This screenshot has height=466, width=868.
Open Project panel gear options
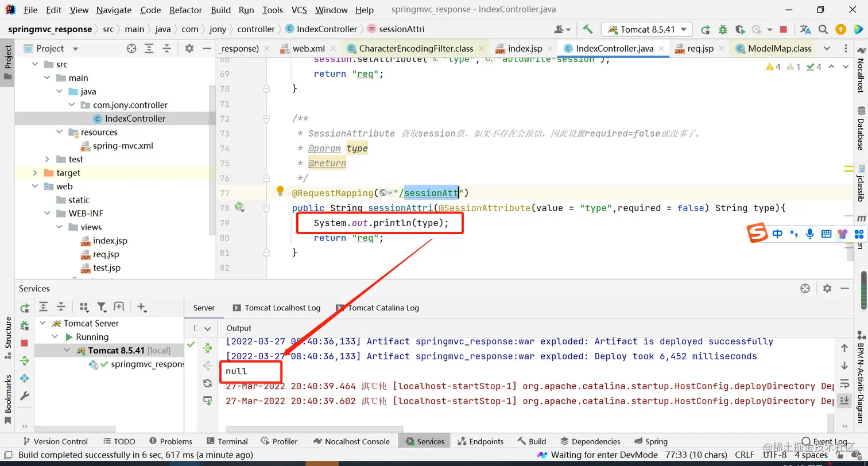pos(189,49)
